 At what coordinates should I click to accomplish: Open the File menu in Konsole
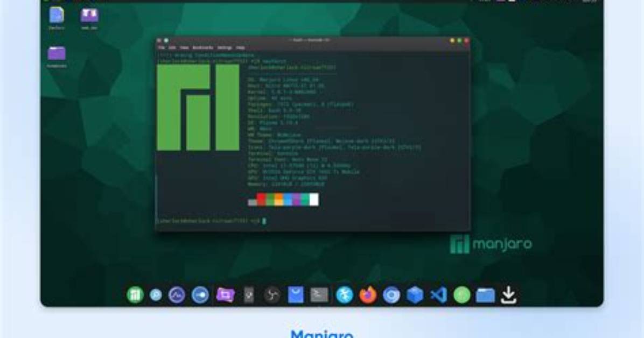pyautogui.click(x=162, y=48)
